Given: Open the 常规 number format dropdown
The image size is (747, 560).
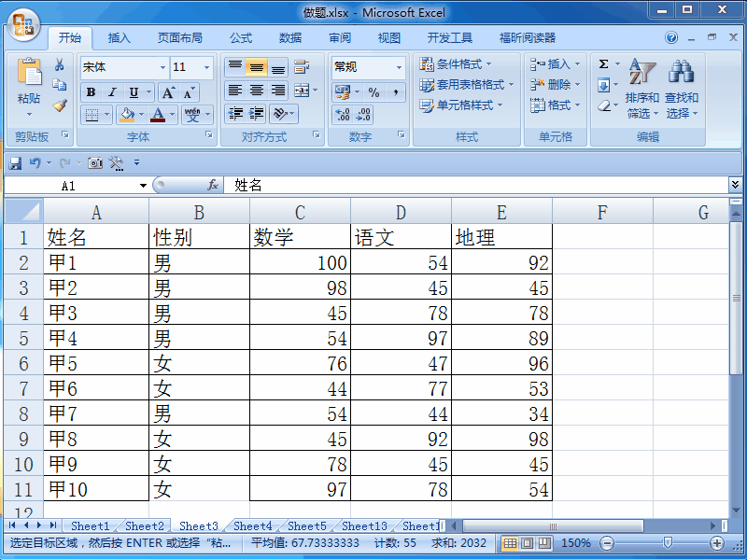Looking at the screenshot, I should [x=400, y=67].
